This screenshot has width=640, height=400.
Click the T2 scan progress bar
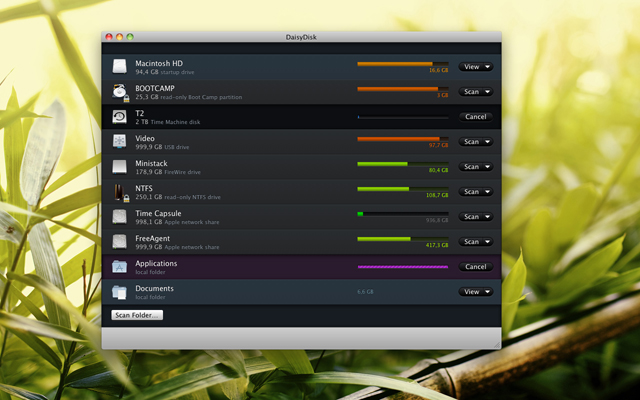point(403,118)
